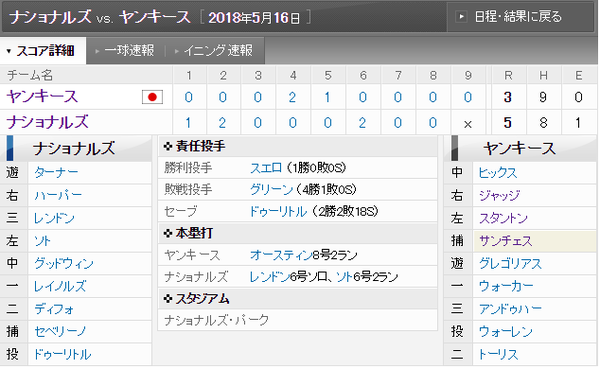
Task: Open ヤンキース team link in scoreboard
Action: point(42,96)
